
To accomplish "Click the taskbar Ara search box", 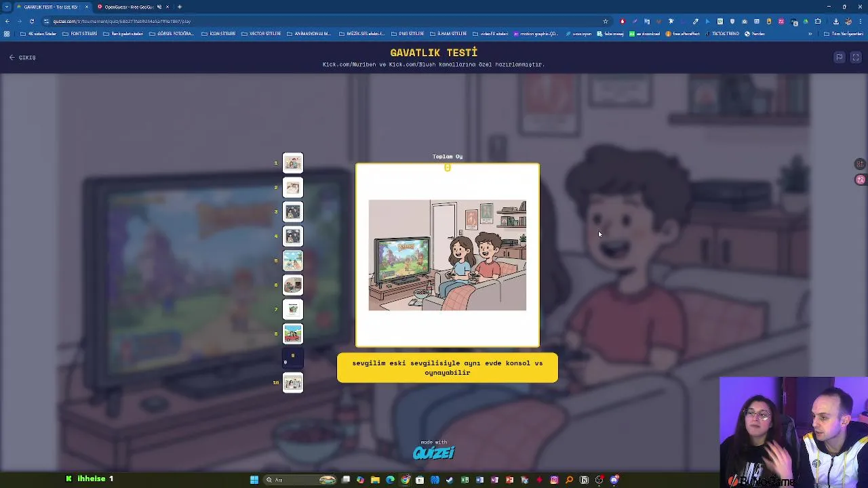I will pyautogui.click(x=300, y=480).
